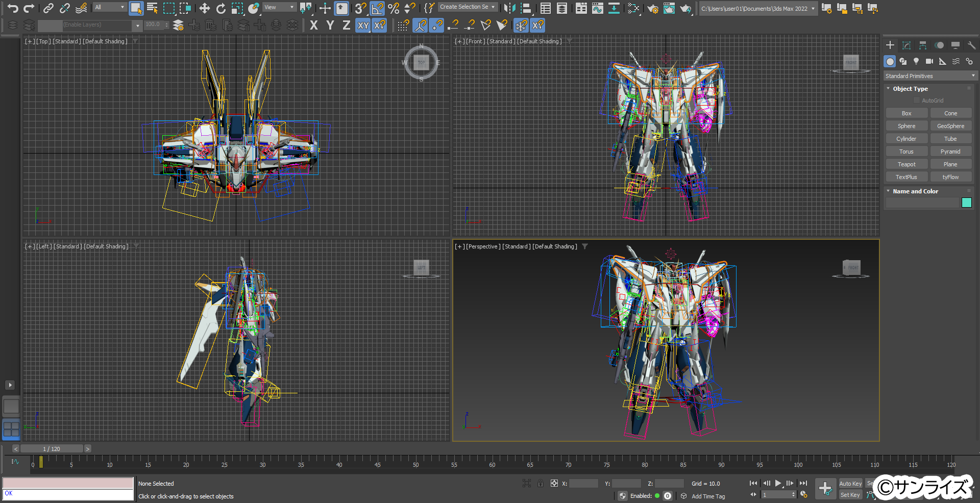
Task: Switch to the Motion panel tab
Action: tap(939, 45)
